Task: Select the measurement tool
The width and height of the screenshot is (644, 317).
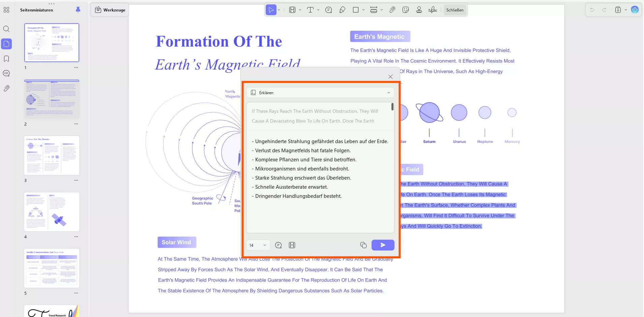Action: [374, 10]
